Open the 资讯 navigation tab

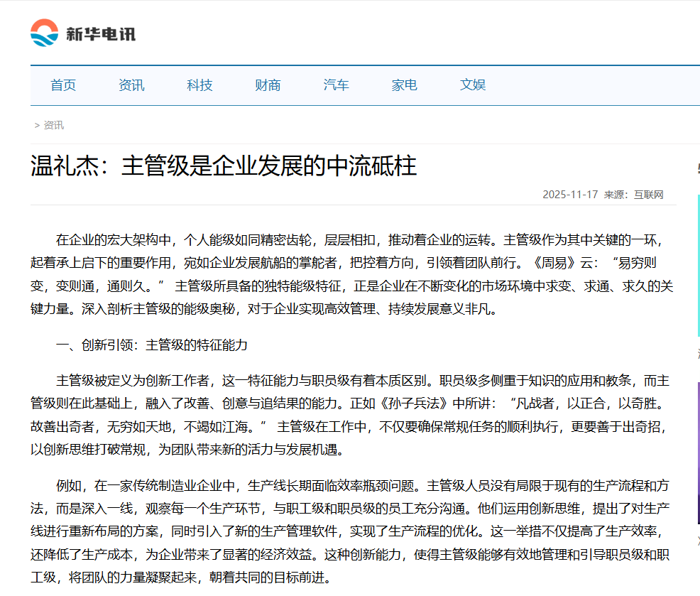(x=131, y=85)
